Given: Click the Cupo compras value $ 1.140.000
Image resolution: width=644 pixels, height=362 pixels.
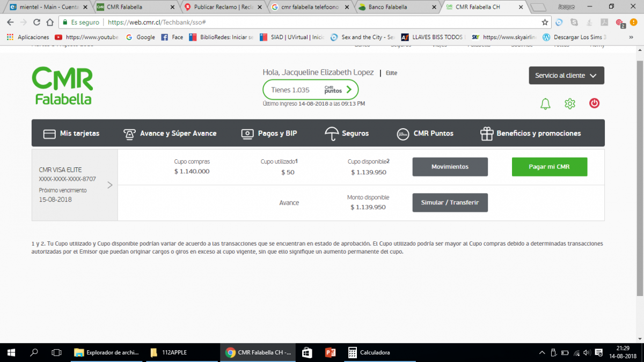Looking at the screenshot, I should (192, 172).
